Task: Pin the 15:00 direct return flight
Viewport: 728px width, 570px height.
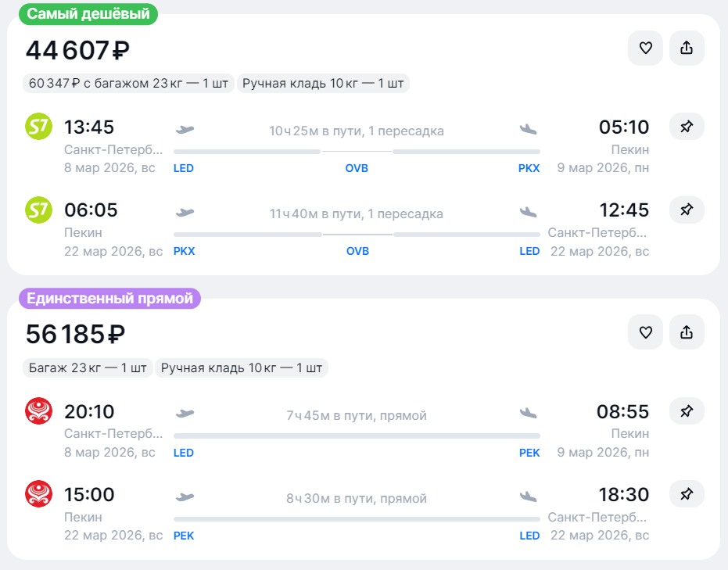Action: [x=687, y=494]
